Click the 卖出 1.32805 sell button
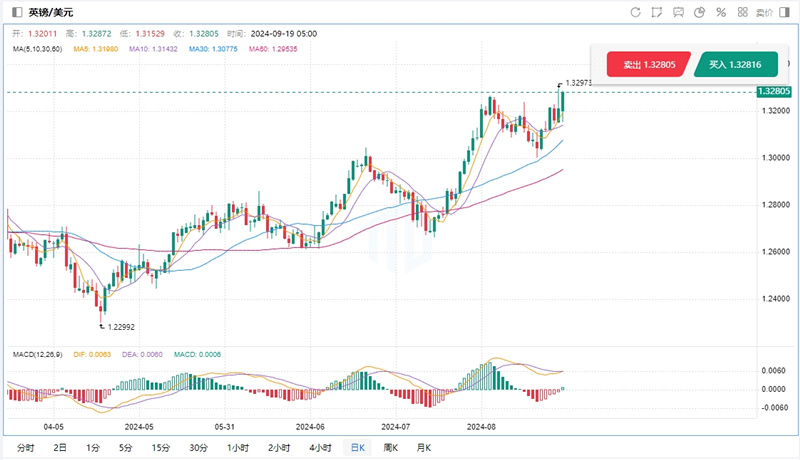The height and width of the screenshot is (460, 800). coord(641,65)
